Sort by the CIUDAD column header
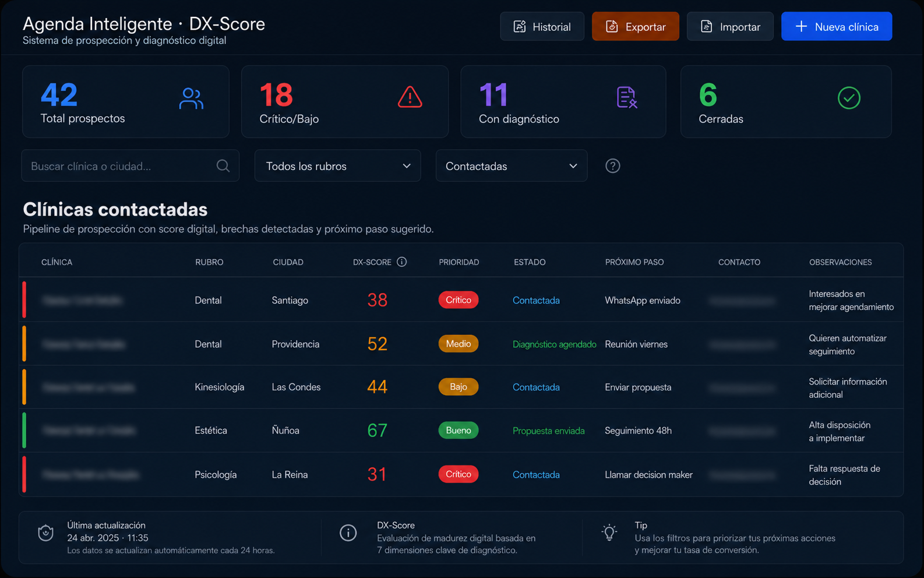Viewport: 924px width, 578px height. (x=288, y=262)
